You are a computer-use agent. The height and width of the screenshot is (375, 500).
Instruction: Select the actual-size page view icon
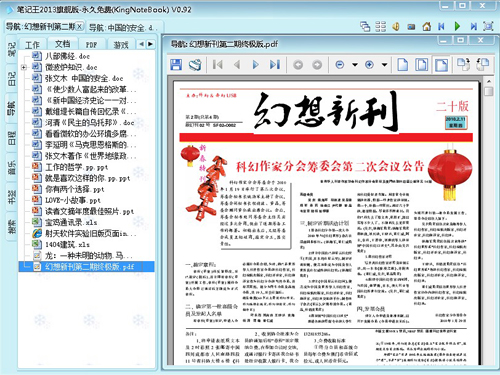click(403, 64)
